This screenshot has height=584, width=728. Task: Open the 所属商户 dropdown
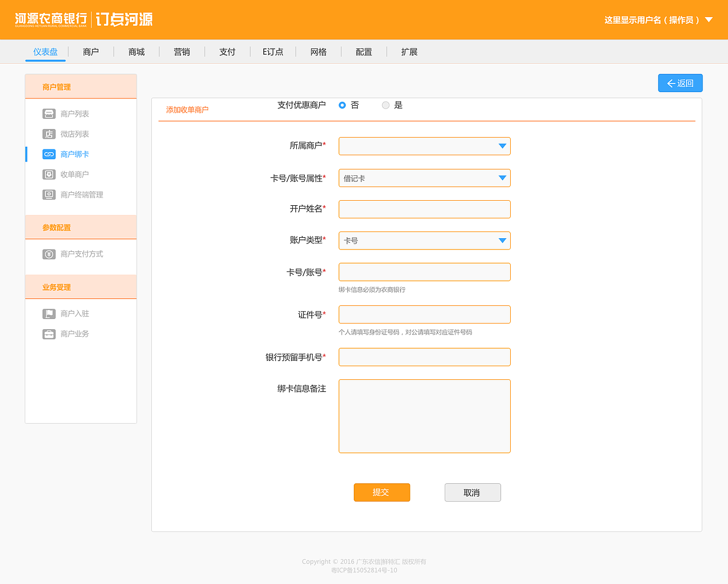(424, 146)
